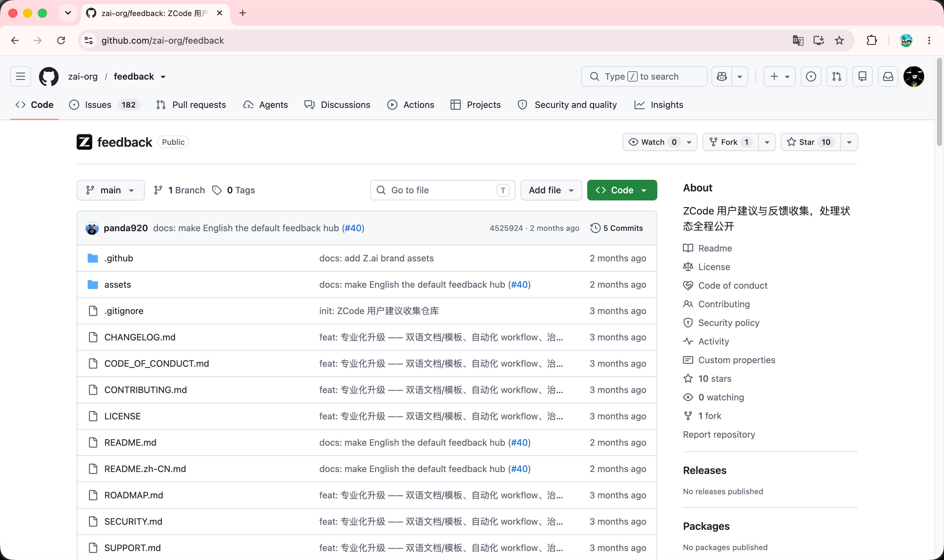
Task: Click the Go to file input
Action: tap(442, 190)
